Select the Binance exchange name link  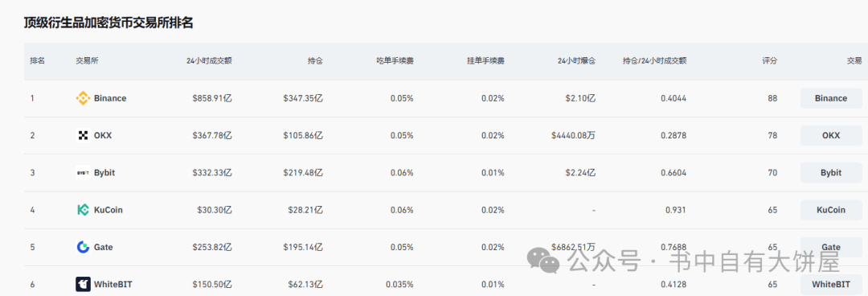(110, 98)
